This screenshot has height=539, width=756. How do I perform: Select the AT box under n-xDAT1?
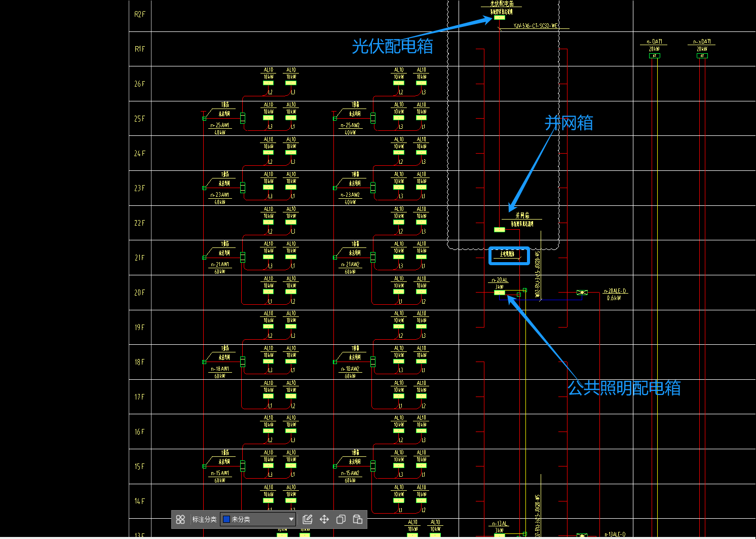tap(702, 56)
